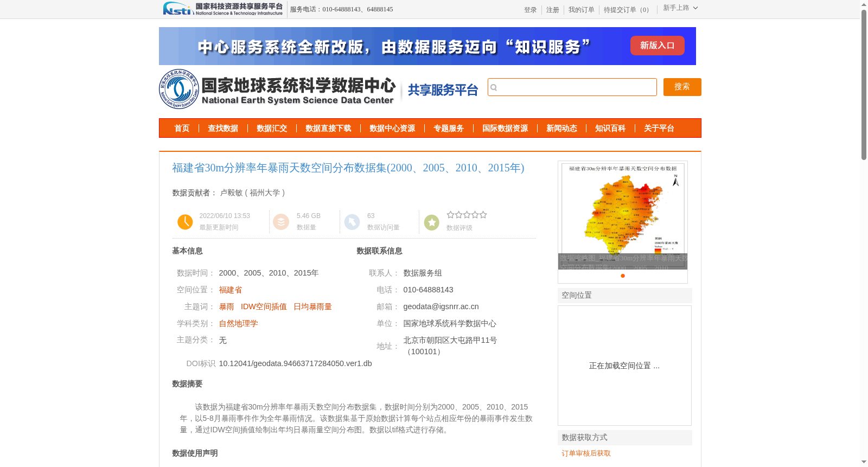
Task: Click the 福建省 location link
Action: tap(231, 290)
